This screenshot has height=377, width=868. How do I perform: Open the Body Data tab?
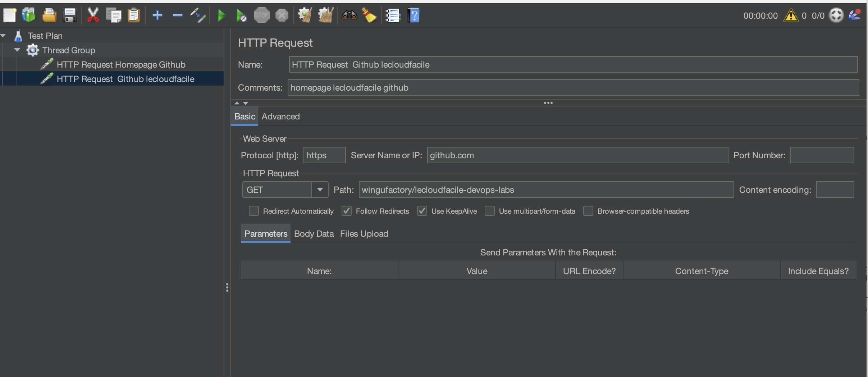pyautogui.click(x=314, y=234)
